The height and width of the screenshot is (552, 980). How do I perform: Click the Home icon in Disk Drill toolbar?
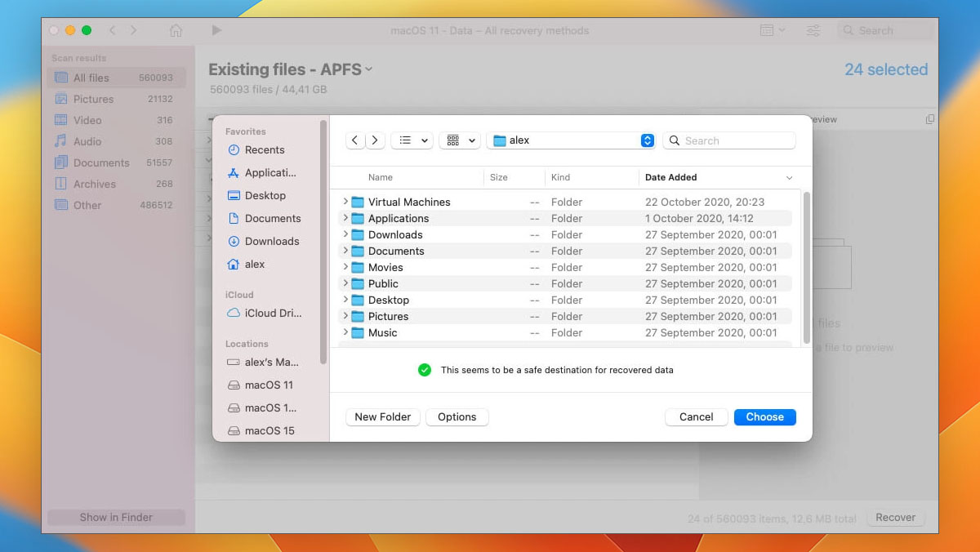point(176,30)
